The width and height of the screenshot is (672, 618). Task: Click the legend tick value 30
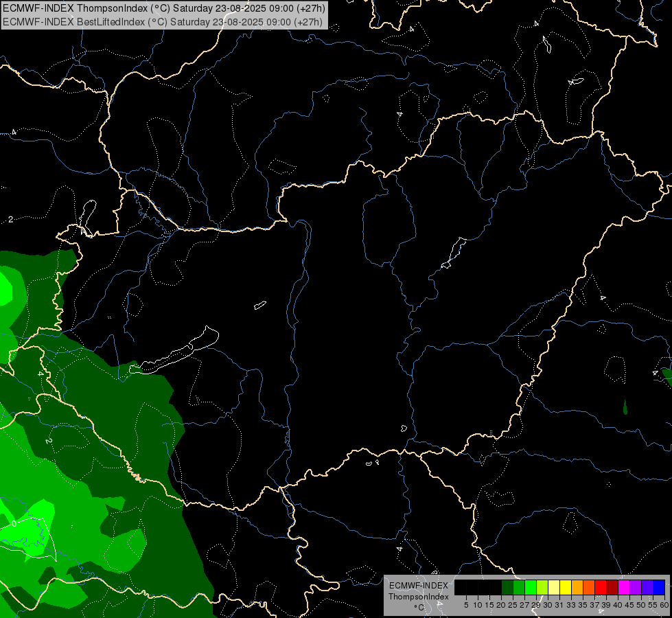[548, 605]
